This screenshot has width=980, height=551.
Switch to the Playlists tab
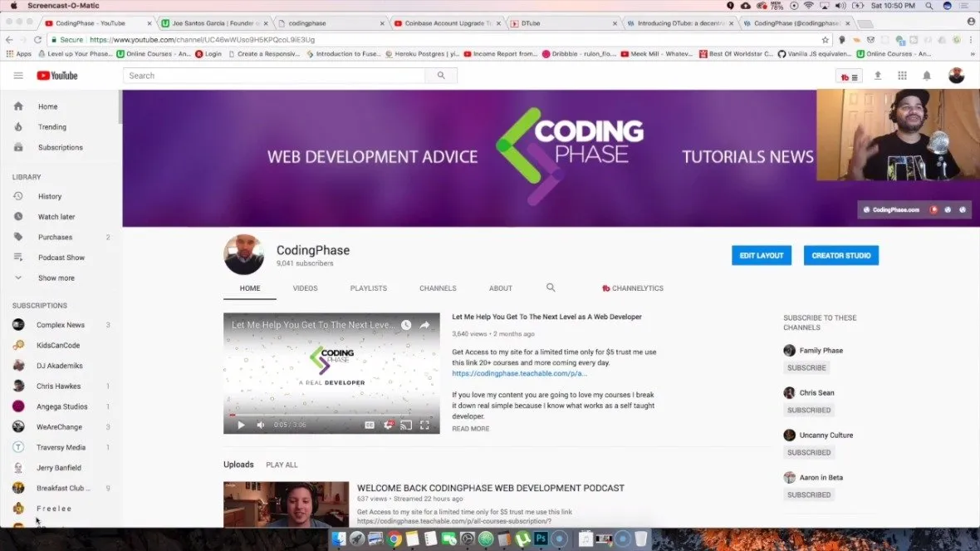point(369,288)
